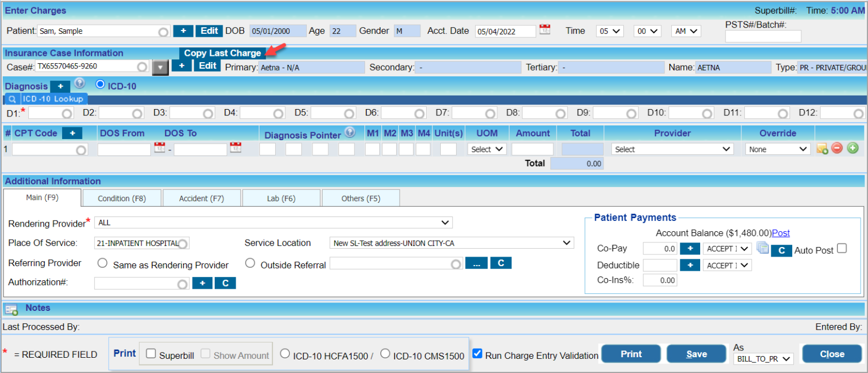Screen dimensions: 868x373
Task: Add a new authorization with plus button
Action: pyautogui.click(x=202, y=283)
